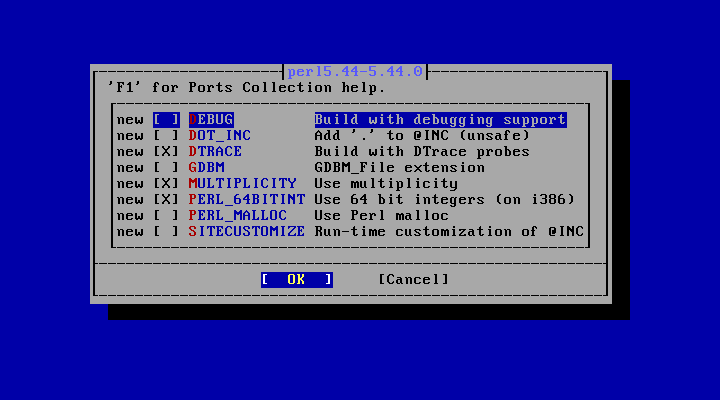The height and width of the screenshot is (400, 720).
Task: Select the PERL_MALLOC option name
Action: click(x=238, y=216)
